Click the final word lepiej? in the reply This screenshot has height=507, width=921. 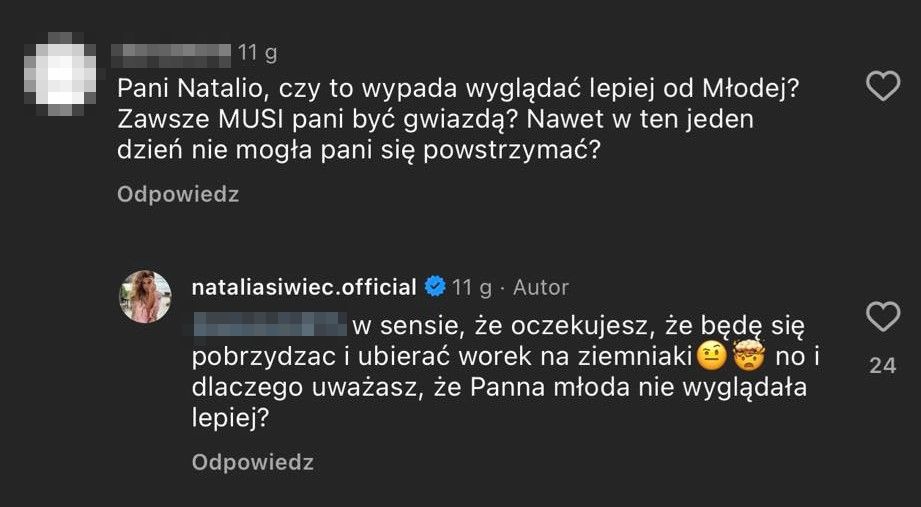230,422
